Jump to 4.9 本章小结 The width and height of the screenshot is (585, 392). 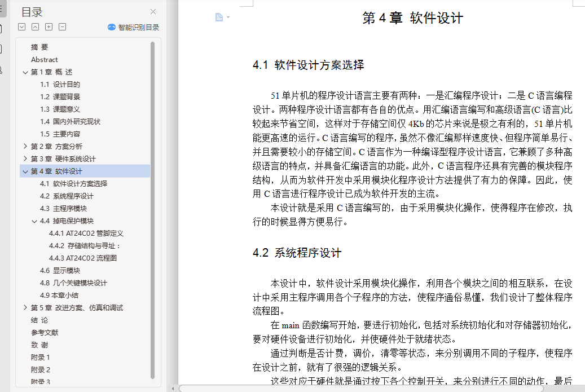click(x=59, y=295)
